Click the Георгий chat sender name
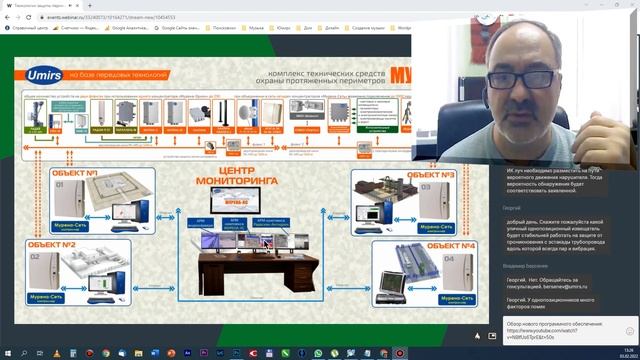 pos(511,208)
